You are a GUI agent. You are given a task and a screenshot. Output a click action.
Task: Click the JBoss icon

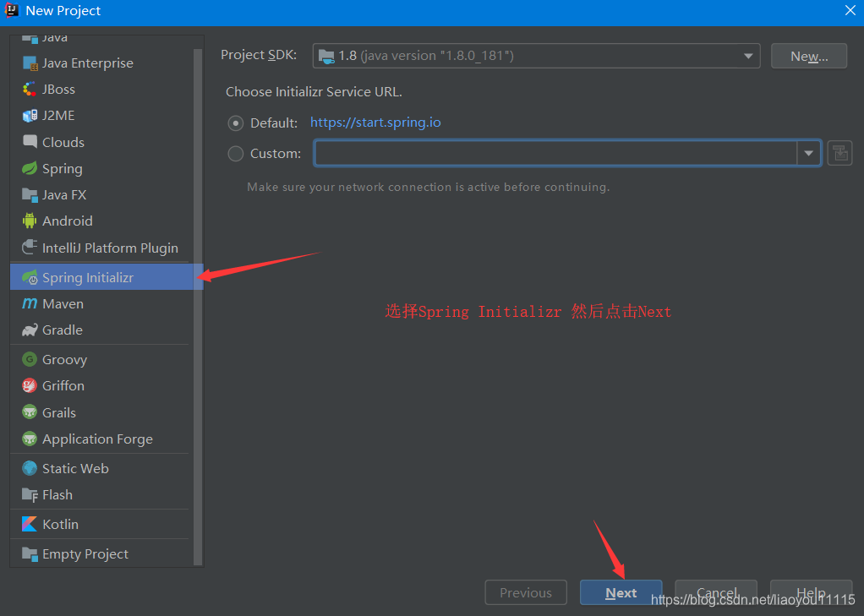coord(30,90)
